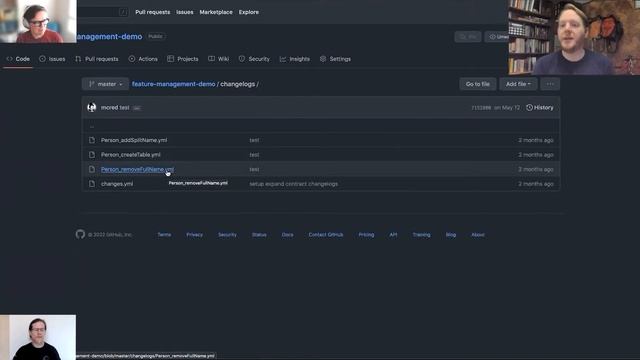
Task: Open footer Security link
Action: 227,235
